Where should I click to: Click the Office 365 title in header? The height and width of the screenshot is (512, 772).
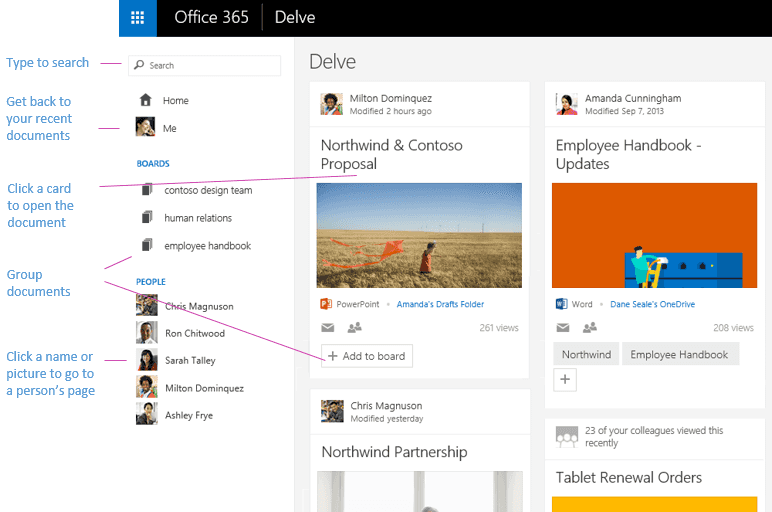click(x=211, y=17)
